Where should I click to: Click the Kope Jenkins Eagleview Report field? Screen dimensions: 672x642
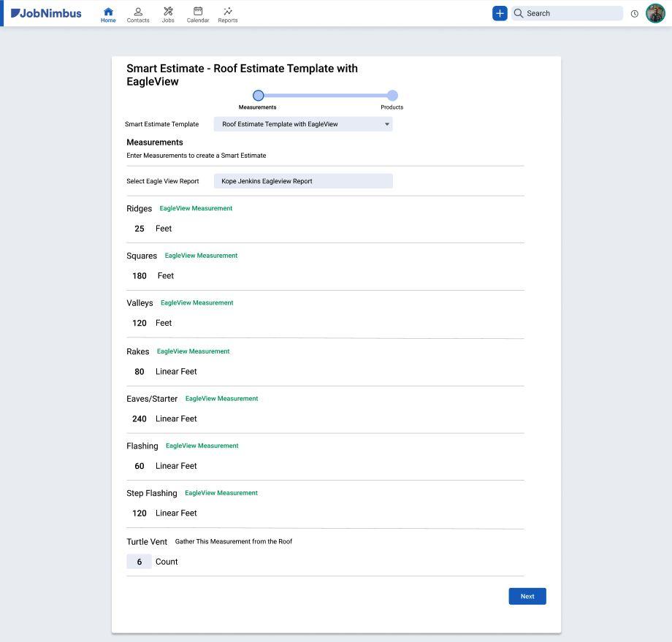[303, 181]
